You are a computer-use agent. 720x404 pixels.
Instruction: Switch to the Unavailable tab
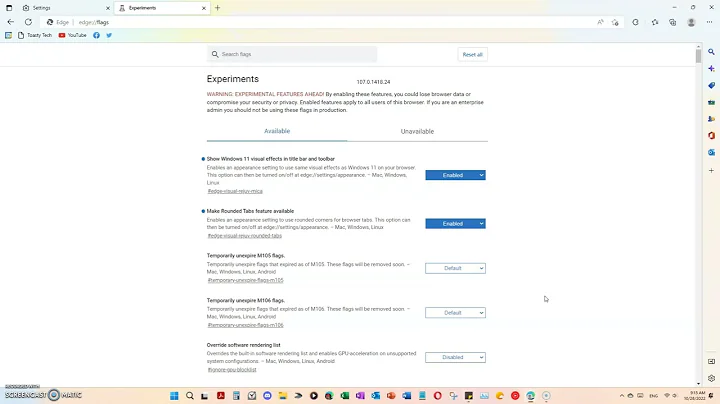[x=417, y=131]
